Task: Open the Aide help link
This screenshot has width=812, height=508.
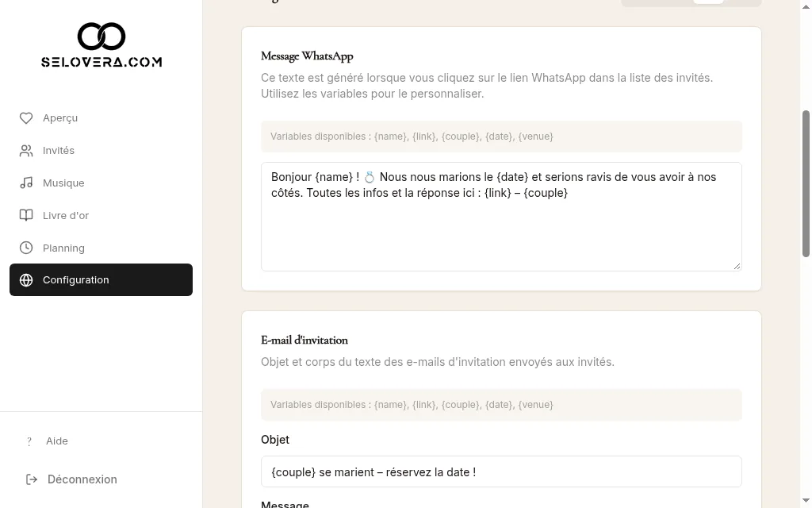Action: (101, 441)
